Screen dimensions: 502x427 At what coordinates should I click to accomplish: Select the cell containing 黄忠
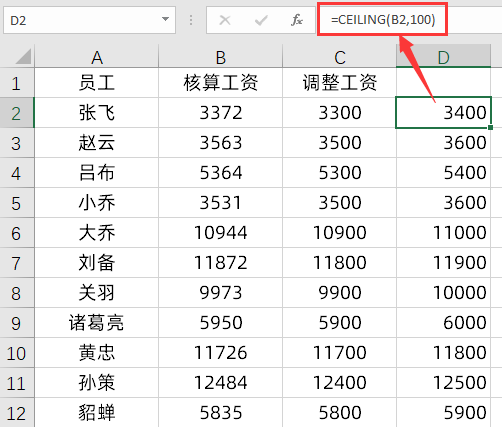97,353
